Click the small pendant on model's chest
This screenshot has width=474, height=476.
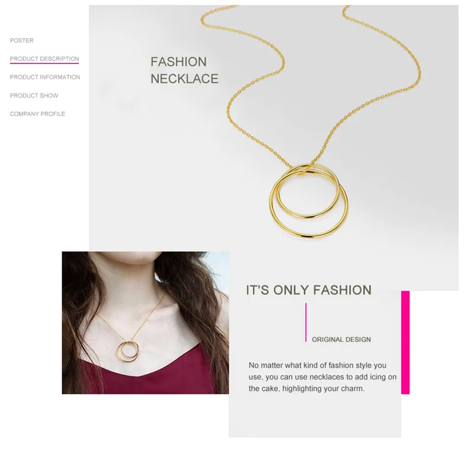coord(128,352)
